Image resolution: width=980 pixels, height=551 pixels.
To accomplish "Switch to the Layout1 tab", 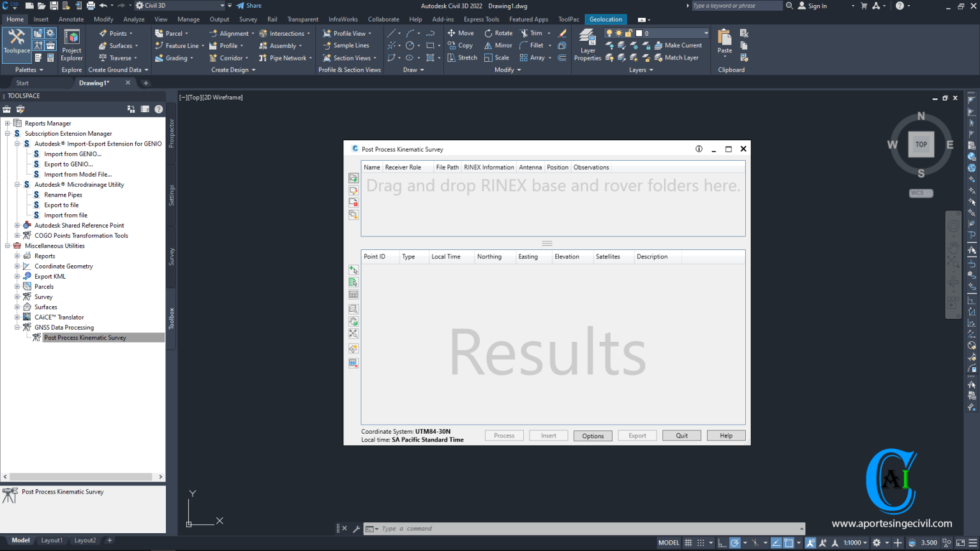I will point(52,540).
